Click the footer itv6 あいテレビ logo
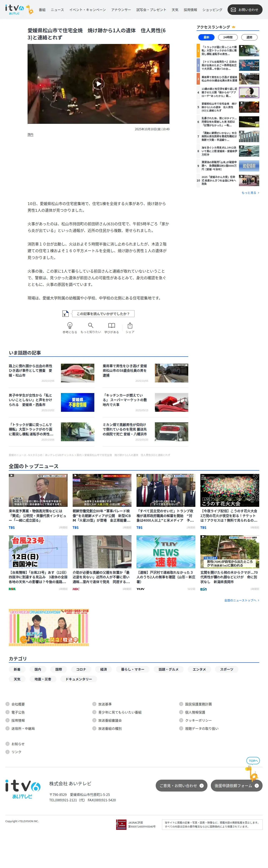This screenshot has height=868, width=268. pyautogui.click(x=23, y=789)
